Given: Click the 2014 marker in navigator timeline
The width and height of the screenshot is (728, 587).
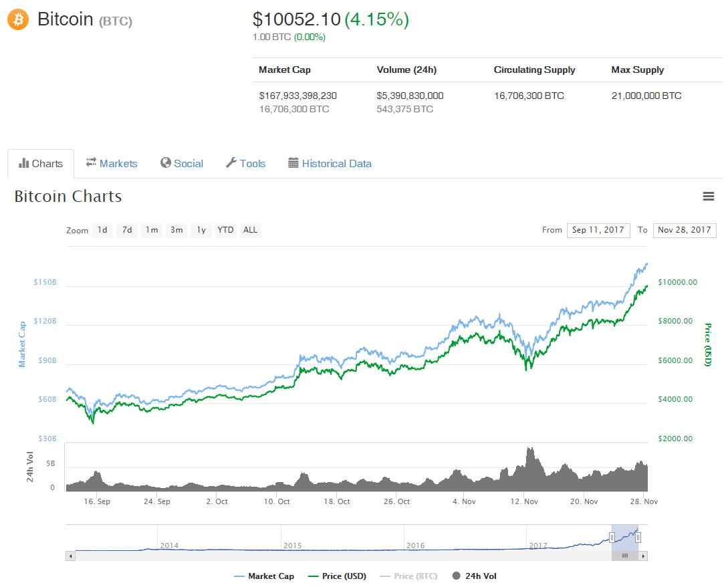Looking at the screenshot, I should tap(169, 546).
